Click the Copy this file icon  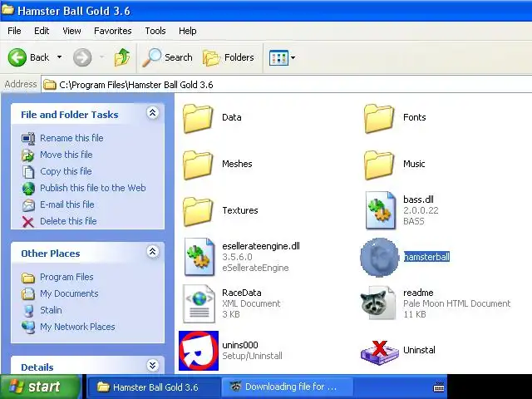tap(28, 172)
